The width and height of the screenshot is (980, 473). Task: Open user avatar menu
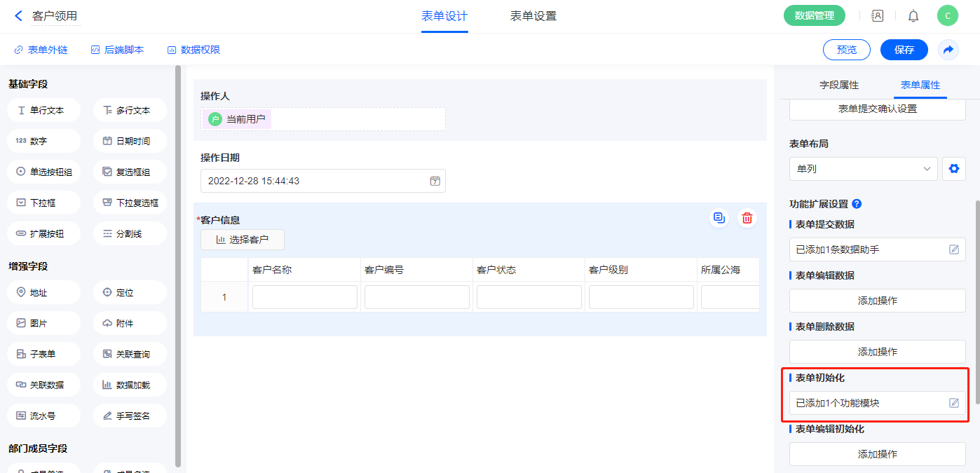click(947, 15)
